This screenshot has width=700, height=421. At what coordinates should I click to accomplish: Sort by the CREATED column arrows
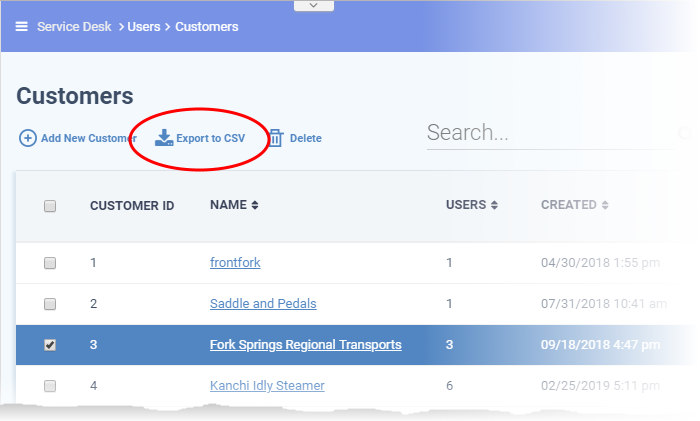coord(605,205)
